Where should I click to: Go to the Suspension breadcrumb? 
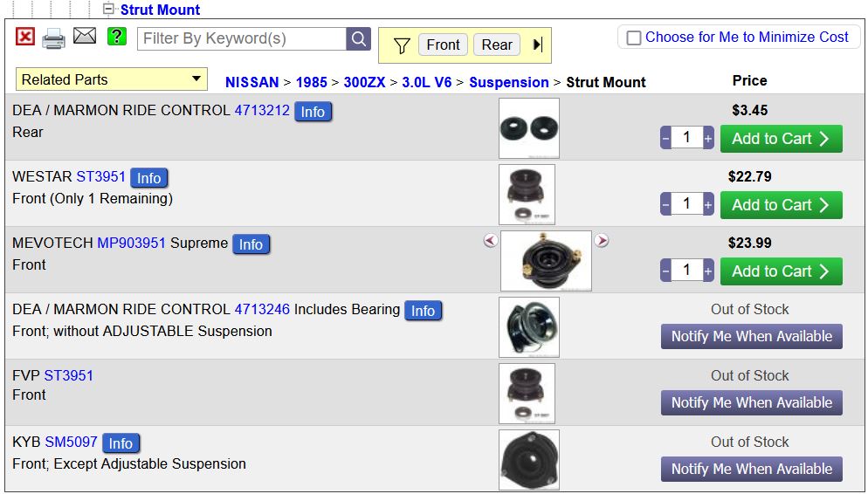click(509, 82)
